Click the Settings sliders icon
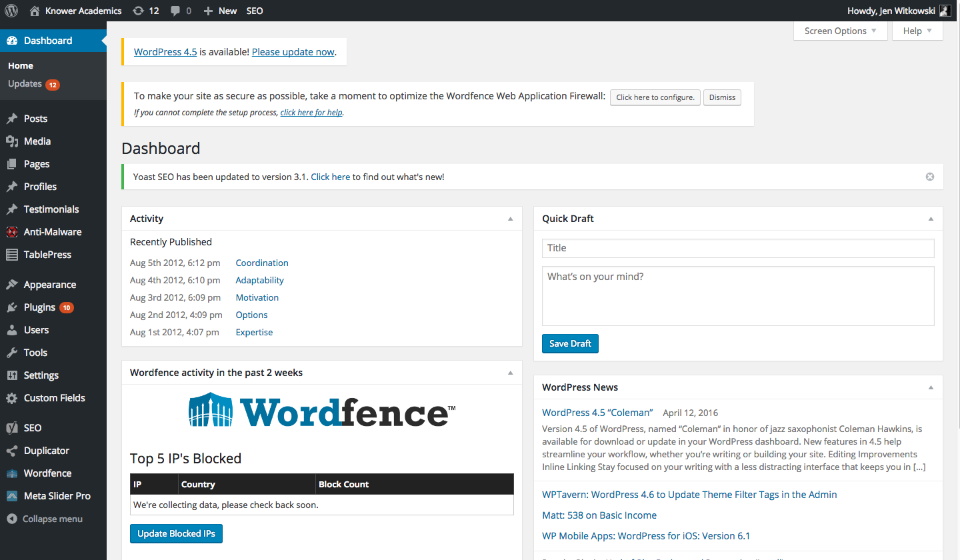Screen dimensions: 960x560 point(12,375)
